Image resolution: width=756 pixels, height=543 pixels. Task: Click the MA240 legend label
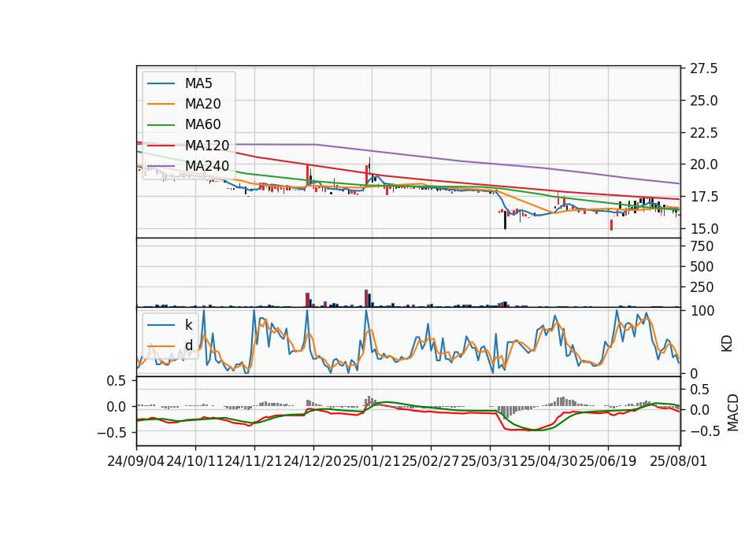click(207, 166)
